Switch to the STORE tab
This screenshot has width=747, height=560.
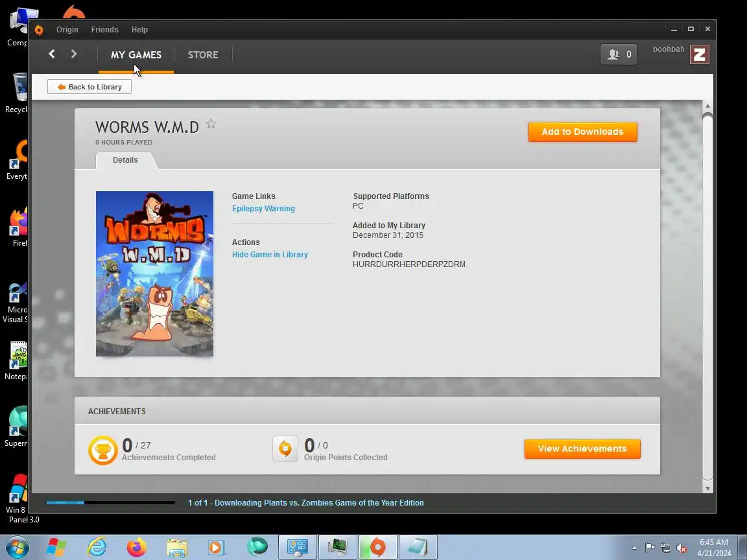203,54
